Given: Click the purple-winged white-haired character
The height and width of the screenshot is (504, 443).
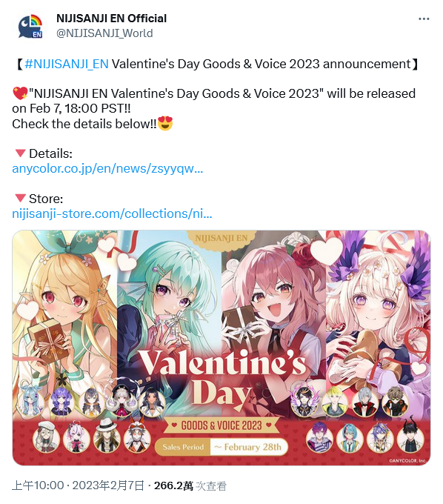Looking at the screenshot, I should tap(378, 308).
